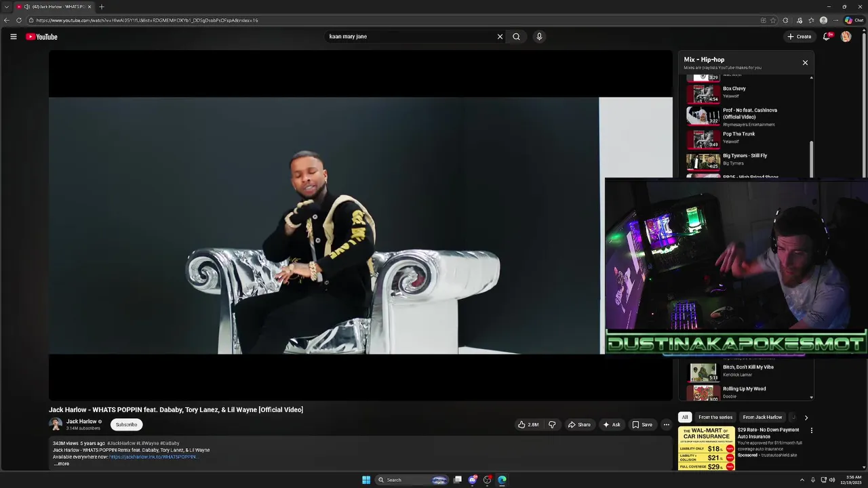
Task: Dislike the Jack Harlow video
Action: pos(552,424)
